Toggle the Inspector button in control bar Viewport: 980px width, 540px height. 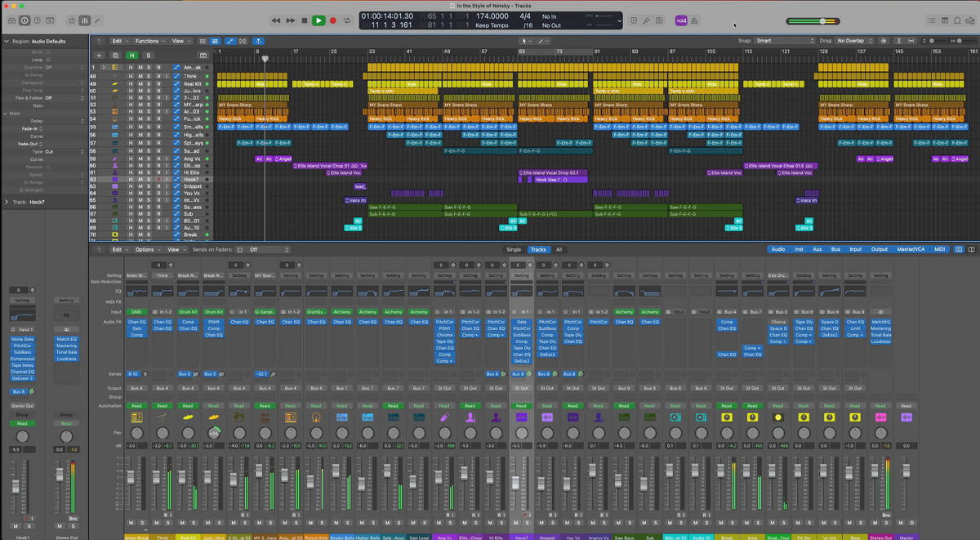click(x=24, y=20)
